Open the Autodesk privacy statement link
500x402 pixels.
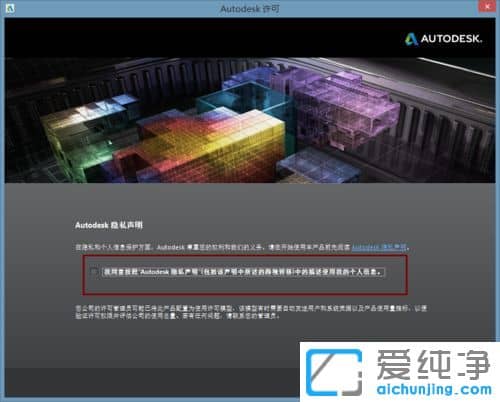pyautogui.click(x=379, y=247)
